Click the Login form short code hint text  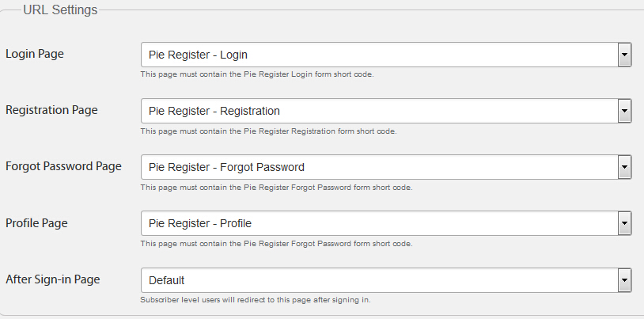tap(256, 74)
